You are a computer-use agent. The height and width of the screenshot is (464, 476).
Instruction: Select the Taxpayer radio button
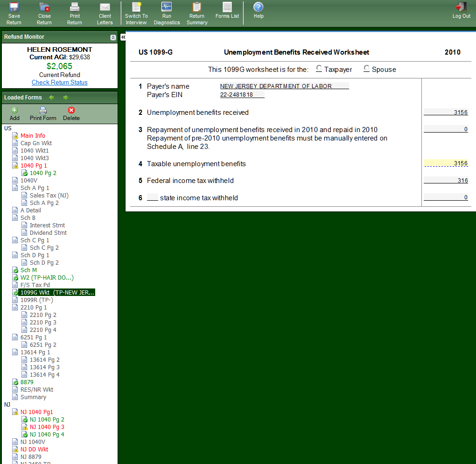pyautogui.click(x=319, y=69)
